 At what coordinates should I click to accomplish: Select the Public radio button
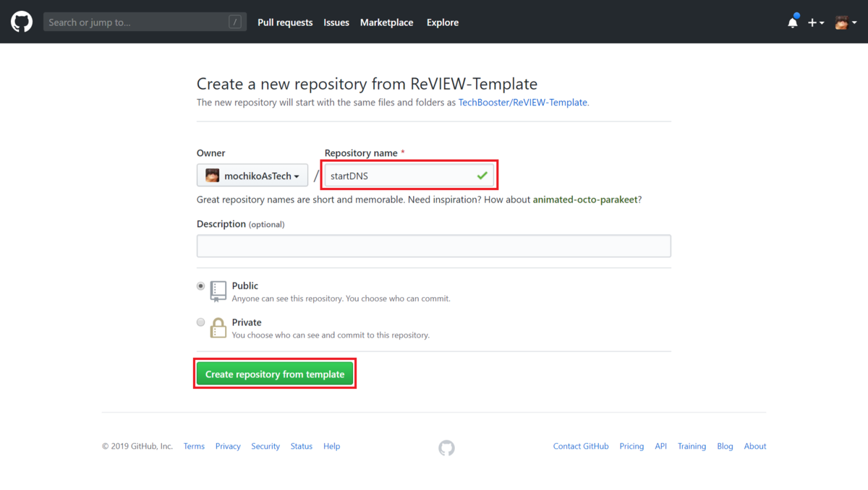[201, 286]
